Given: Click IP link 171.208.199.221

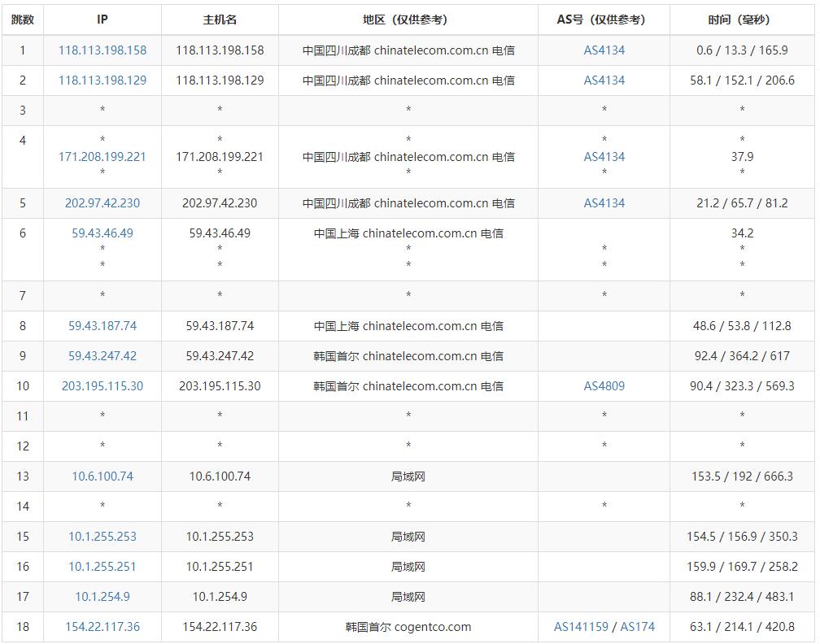Looking at the screenshot, I should pos(102,156).
